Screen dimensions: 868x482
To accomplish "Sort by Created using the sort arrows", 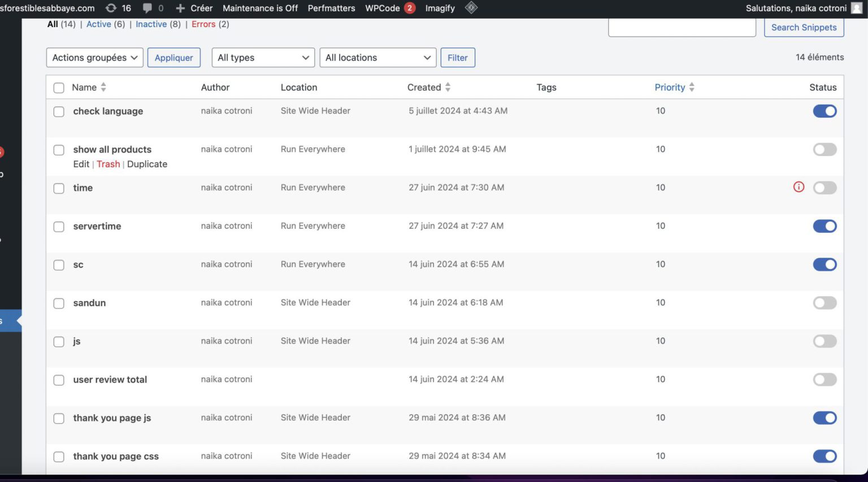I will click(x=448, y=87).
